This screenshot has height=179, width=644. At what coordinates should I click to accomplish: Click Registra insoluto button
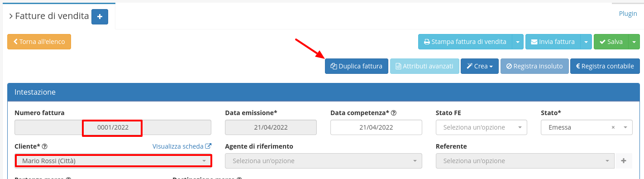coord(534,66)
